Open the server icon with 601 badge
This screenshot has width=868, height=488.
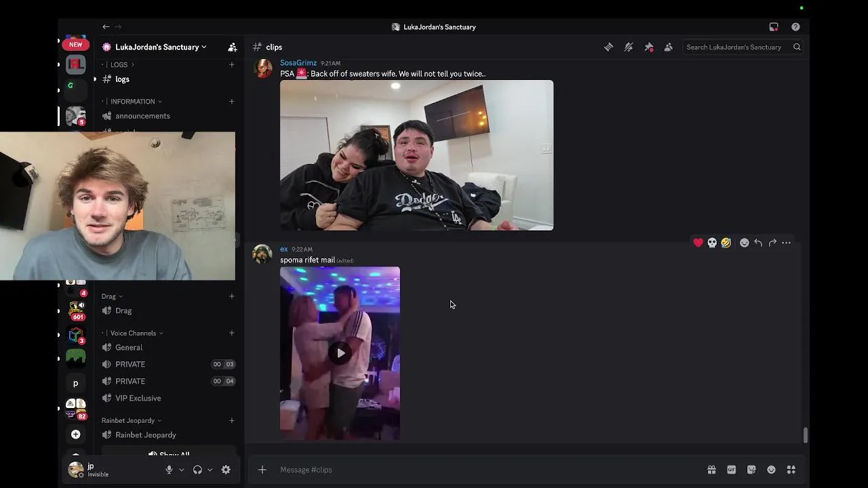[76, 310]
